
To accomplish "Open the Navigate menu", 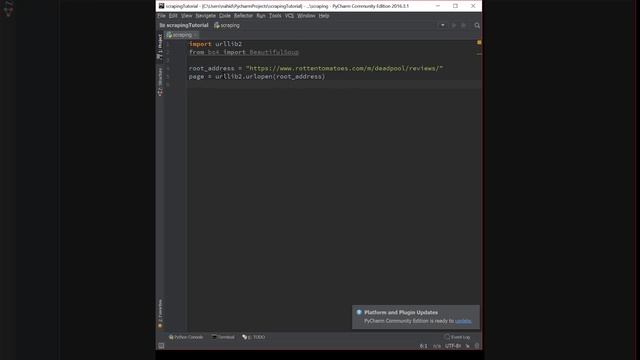I will 205,16.
